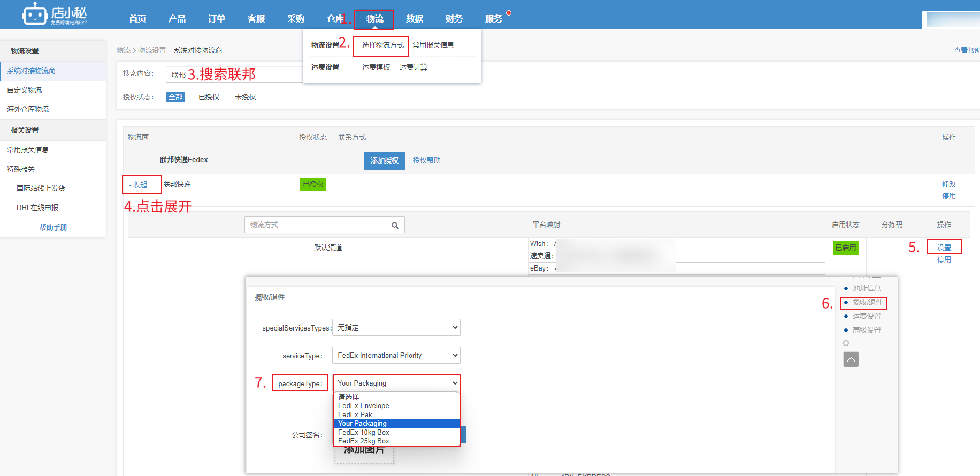Open the specialServicesTypes dropdown
Screen dimensions: 980x476
(396, 327)
